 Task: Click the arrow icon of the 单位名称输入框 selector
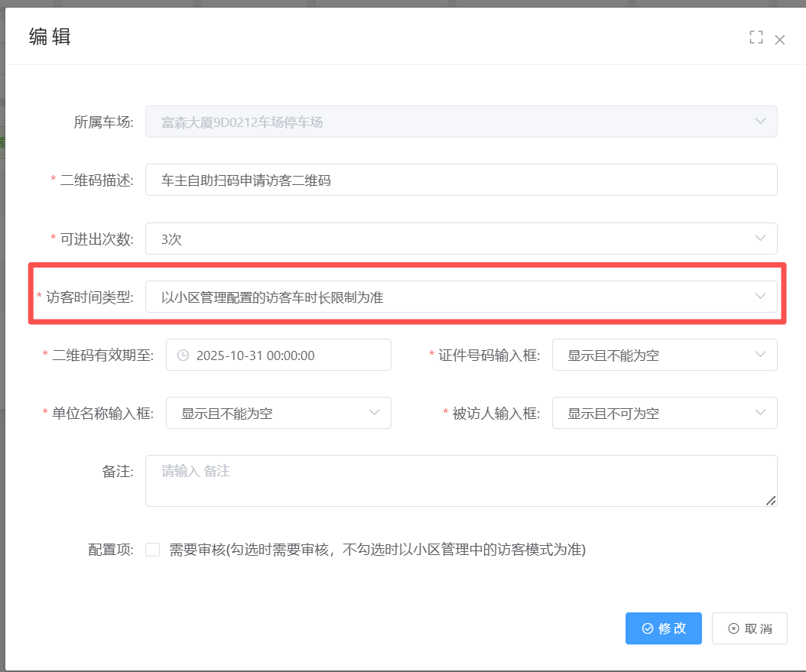coord(374,413)
